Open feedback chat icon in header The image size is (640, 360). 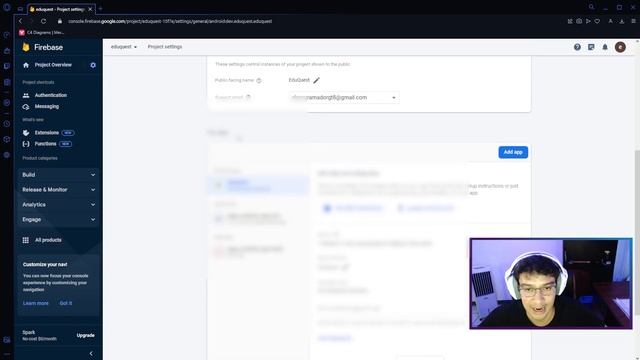[x=591, y=47]
